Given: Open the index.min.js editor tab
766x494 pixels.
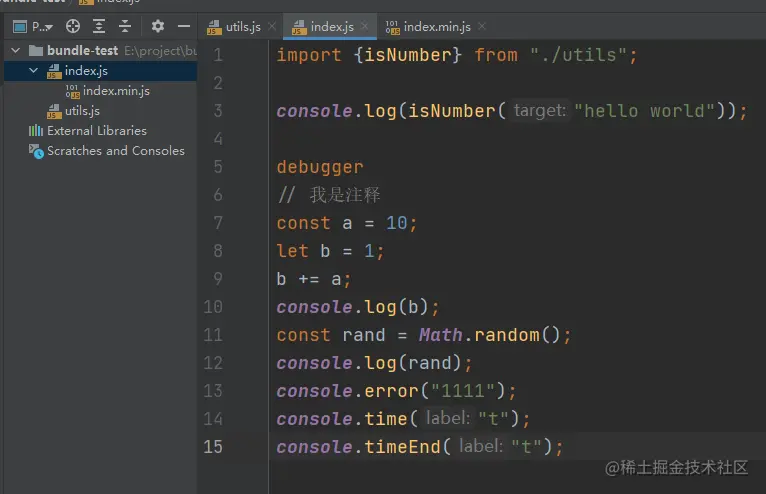Looking at the screenshot, I should 437,27.
